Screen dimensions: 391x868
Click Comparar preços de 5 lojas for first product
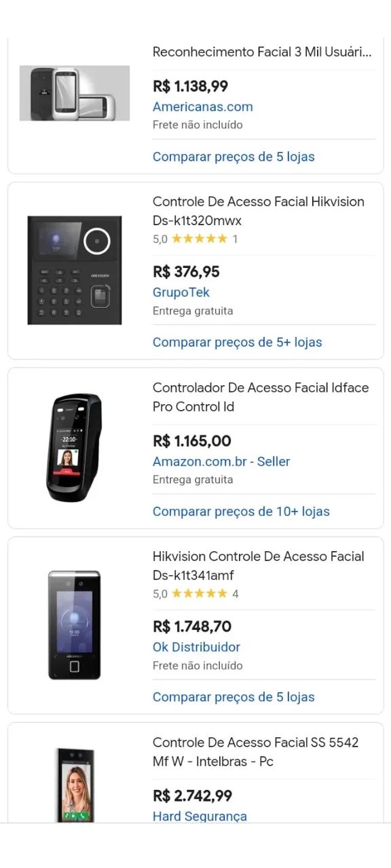point(234,157)
